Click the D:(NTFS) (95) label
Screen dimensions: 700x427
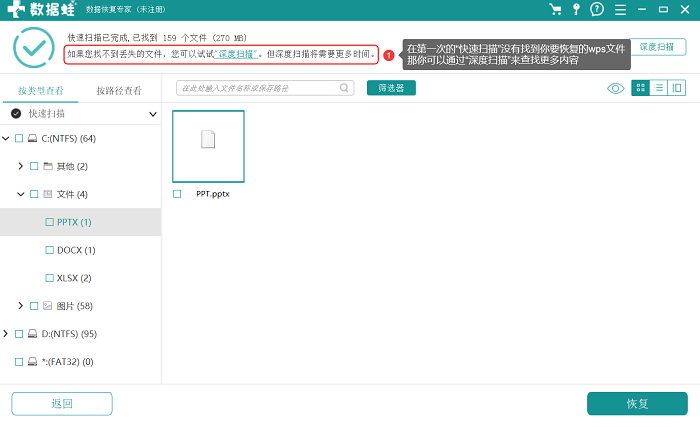coord(69,334)
